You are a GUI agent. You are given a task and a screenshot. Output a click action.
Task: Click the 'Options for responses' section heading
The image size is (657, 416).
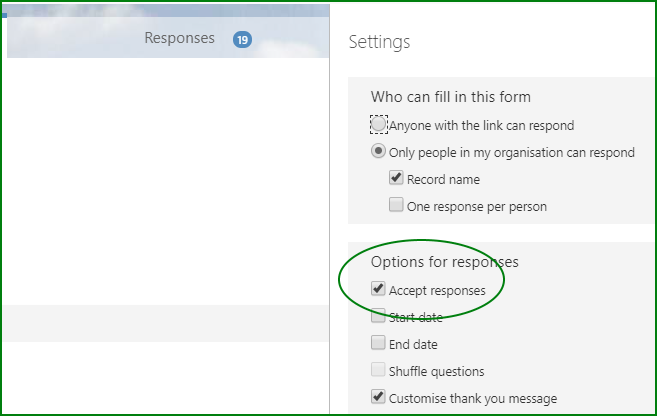coord(445,262)
